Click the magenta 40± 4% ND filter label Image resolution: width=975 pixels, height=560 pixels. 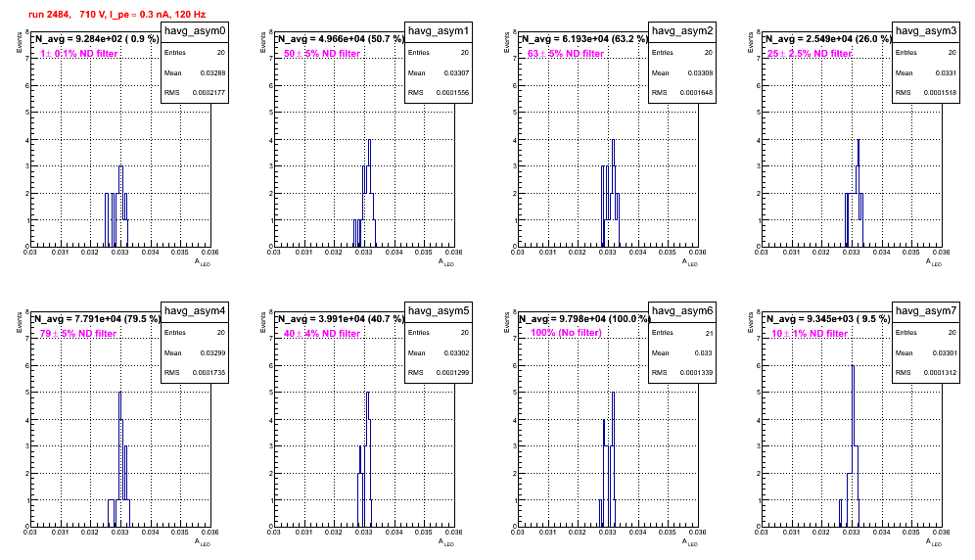click(x=322, y=334)
